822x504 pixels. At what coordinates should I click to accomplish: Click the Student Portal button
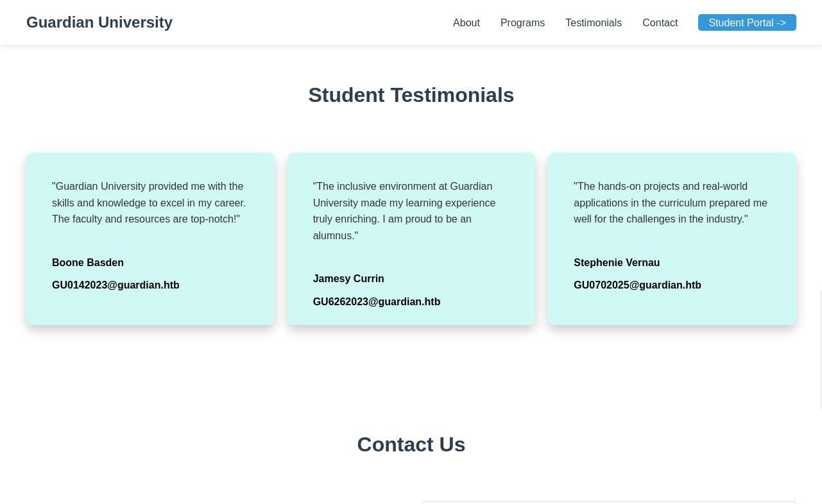click(x=747, y=22)
